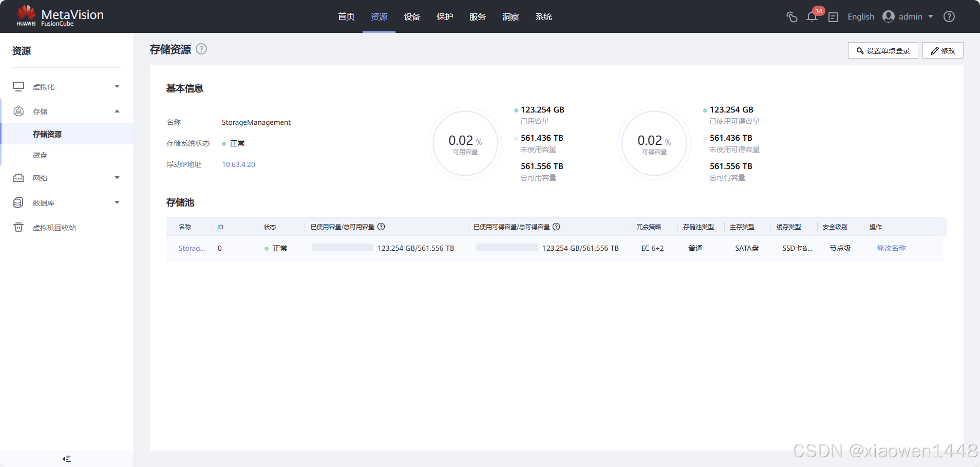Click the SSD卡&... cell
This screenshot has width=980, height=467.
797,248
